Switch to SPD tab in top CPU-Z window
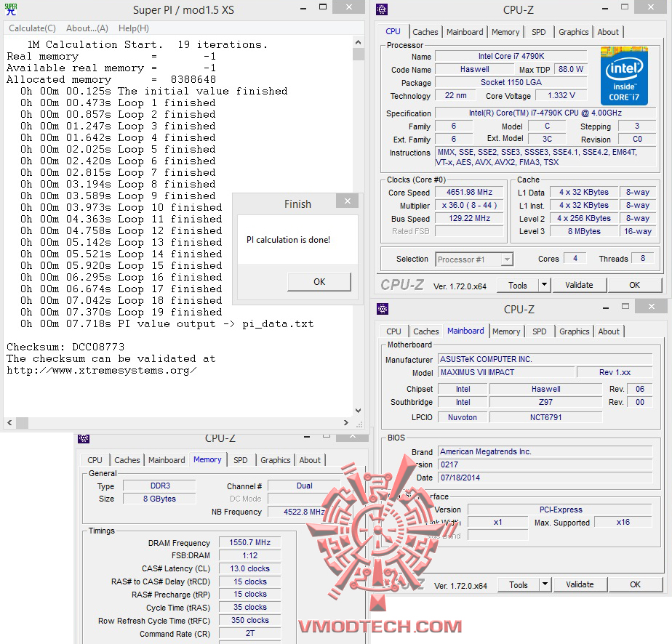This screenshot has width=672, height=644. tap(539, 32)
